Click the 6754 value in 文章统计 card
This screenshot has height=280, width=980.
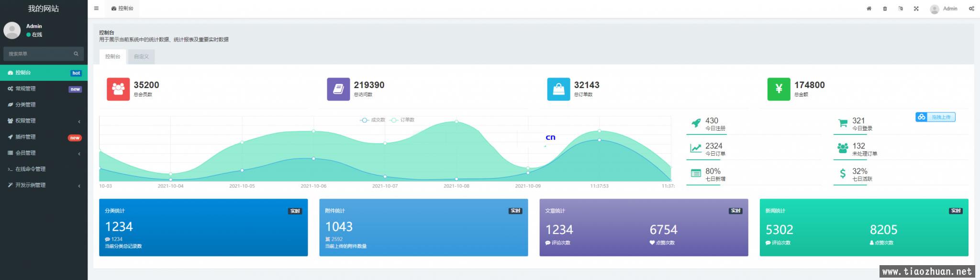(663, 230)
